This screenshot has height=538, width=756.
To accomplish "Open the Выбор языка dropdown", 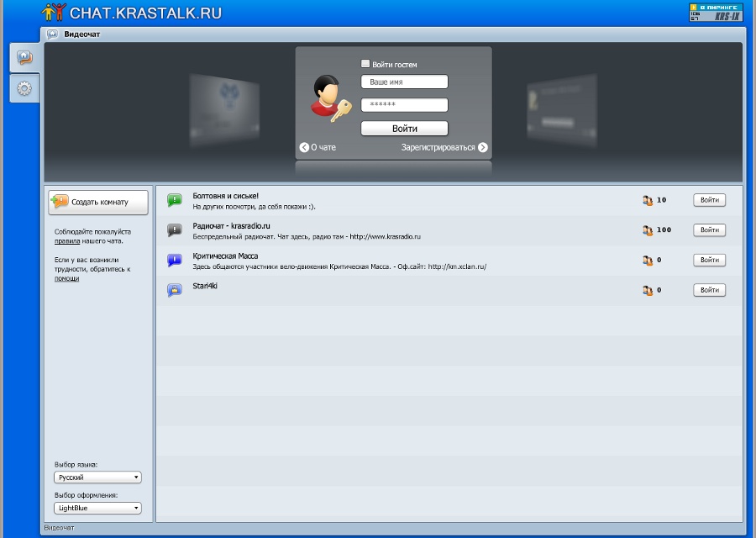I will [98, 477].
